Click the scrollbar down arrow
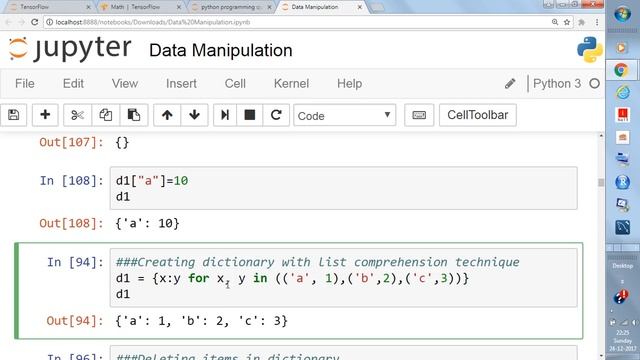This screenshot has width=640, height=360. pos(601,356)
